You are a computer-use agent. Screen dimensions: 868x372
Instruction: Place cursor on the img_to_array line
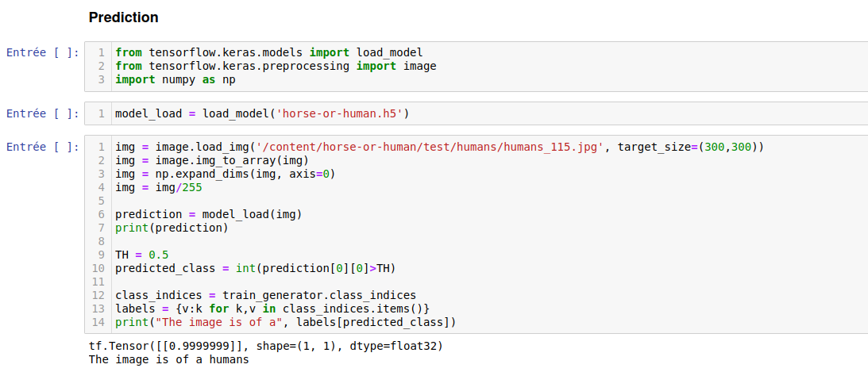[x=212, y=160]
